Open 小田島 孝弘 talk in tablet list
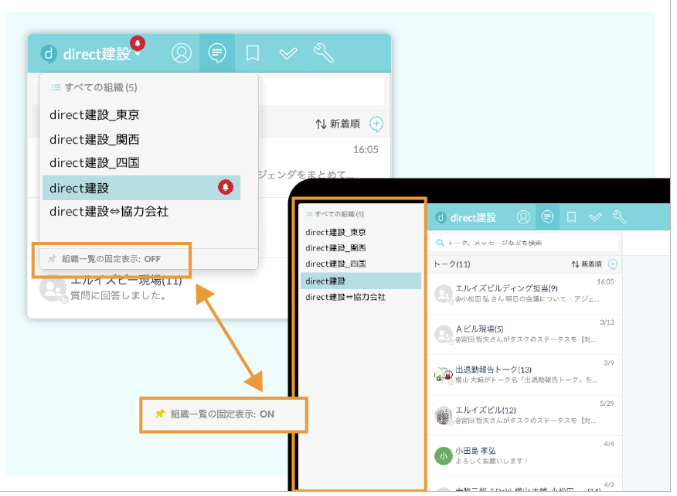 pos(525,456)
